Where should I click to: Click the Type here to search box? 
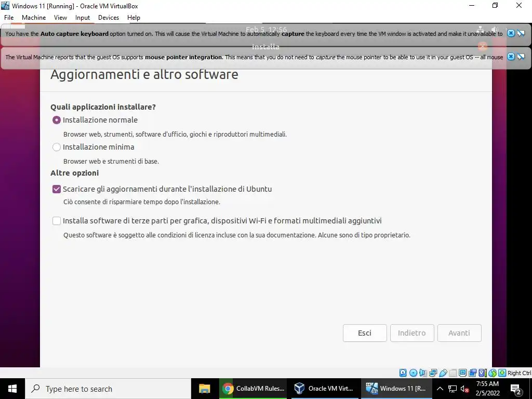pyautogui.click(x=108, y=389)
